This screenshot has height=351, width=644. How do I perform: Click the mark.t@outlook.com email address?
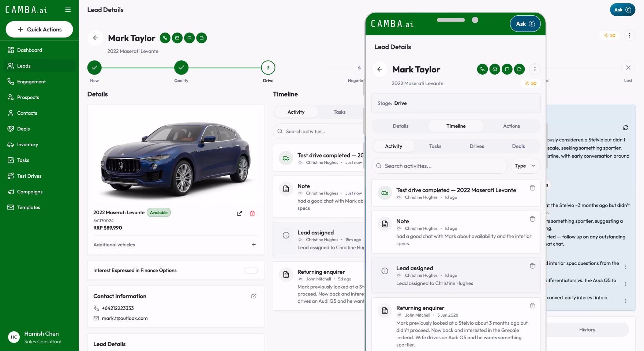[125, 318]
